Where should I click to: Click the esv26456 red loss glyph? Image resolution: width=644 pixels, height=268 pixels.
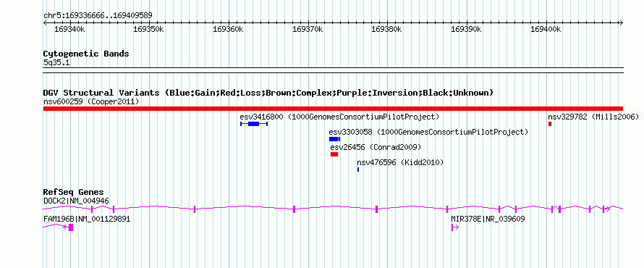pos(334,154)
